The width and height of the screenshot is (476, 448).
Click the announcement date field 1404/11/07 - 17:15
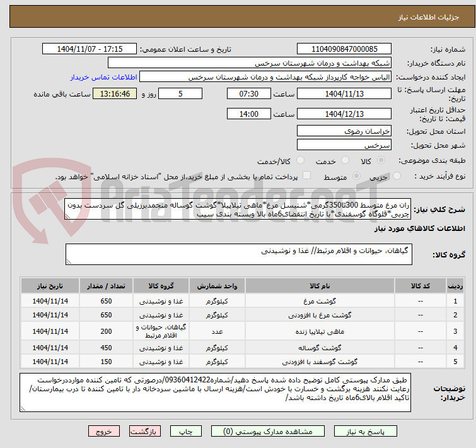point(90,49)
